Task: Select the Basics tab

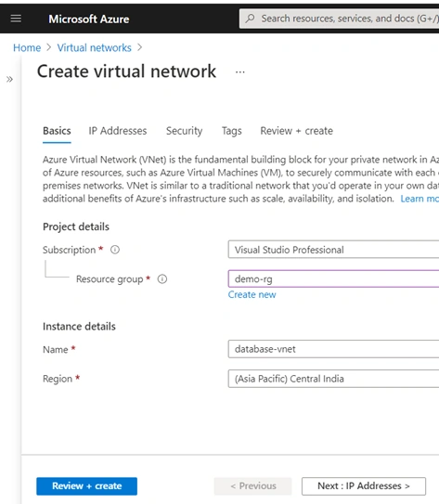Action: coord(57,131)
